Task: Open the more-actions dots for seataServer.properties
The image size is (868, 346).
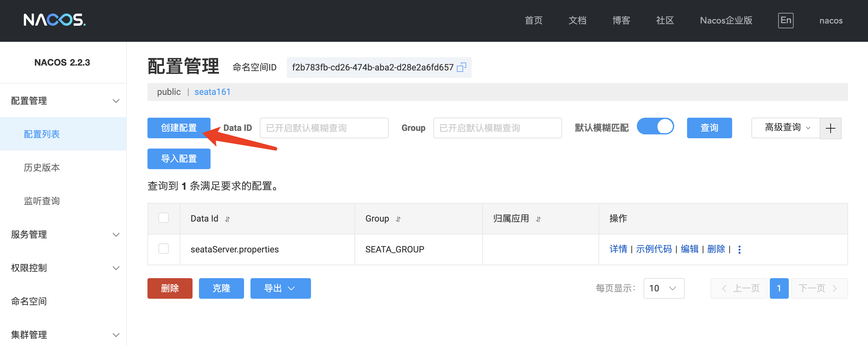Action: point(739,250)
